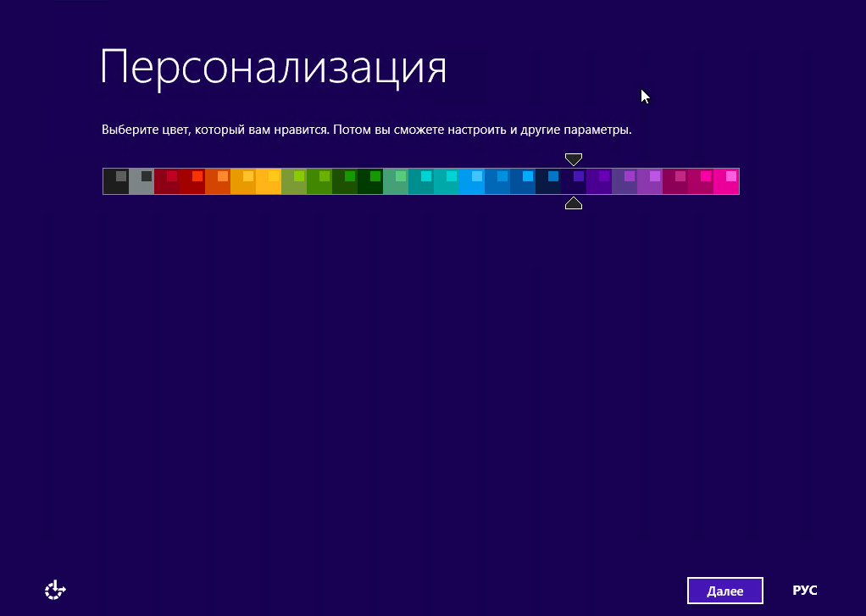Click the currently selected indigo swatch
This screenshot has width=866, height=616.
[x=573, y=181]
